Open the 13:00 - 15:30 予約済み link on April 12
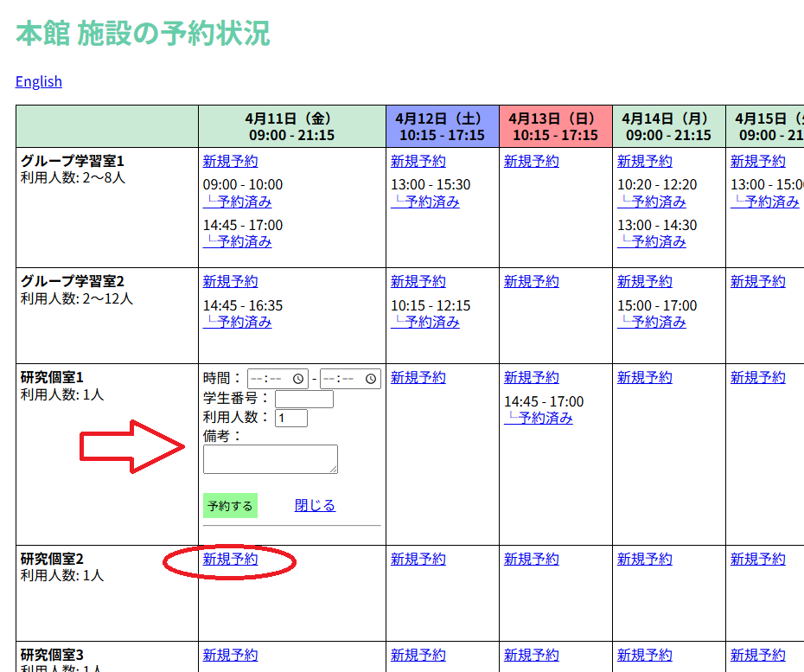The height and width of the screenshot is (672, 804). click(425, 202)
